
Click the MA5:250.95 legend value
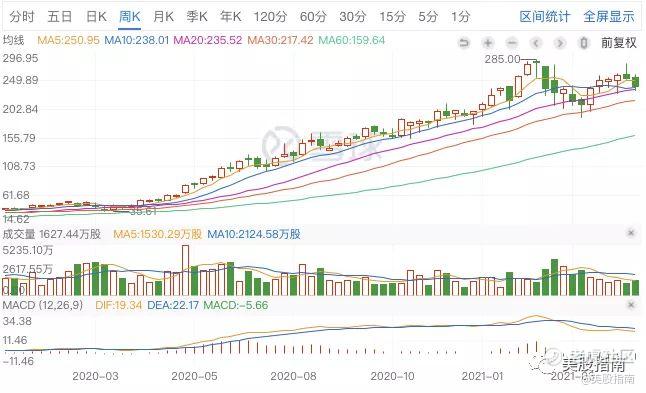click(x=68, y=40)
